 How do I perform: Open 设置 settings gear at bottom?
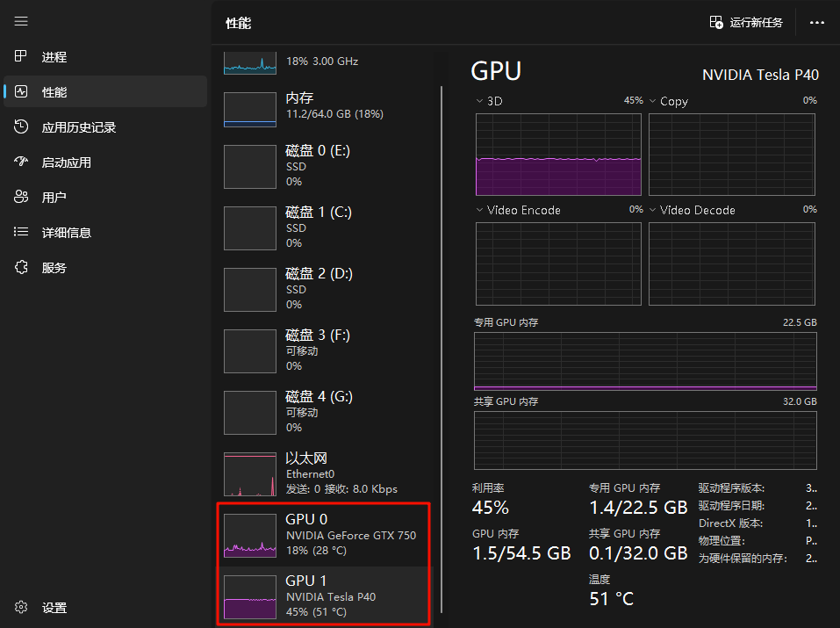coord(22,608)
